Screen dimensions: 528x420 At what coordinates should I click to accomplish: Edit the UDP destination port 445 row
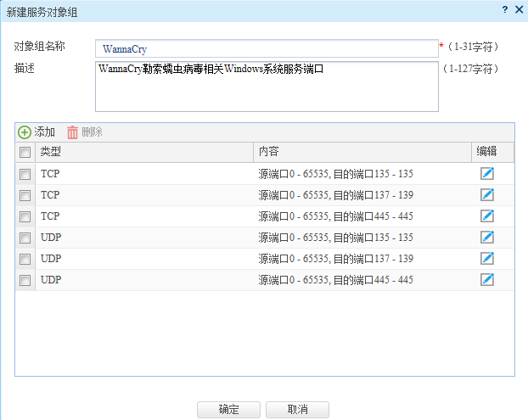487,280
